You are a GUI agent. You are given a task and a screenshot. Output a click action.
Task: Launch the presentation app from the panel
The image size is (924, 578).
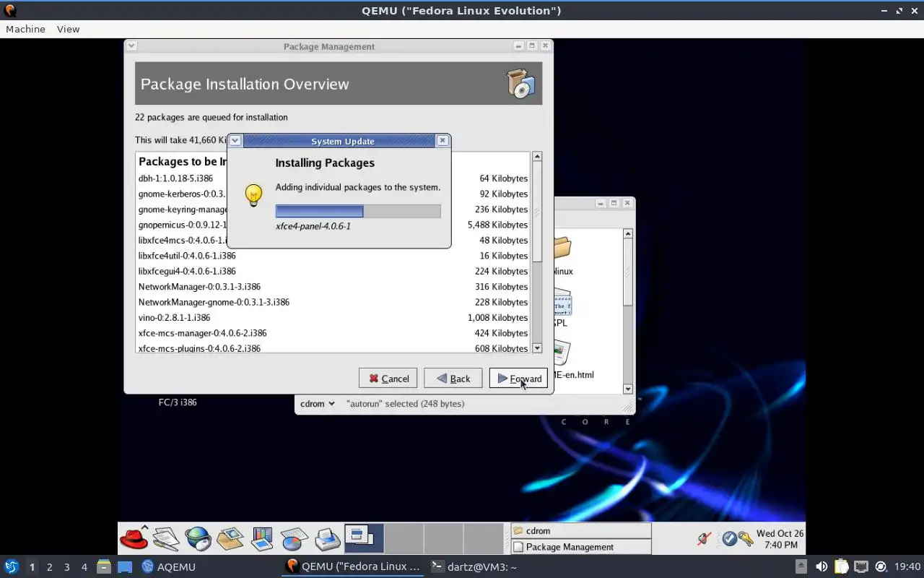(x=262, y=538)
